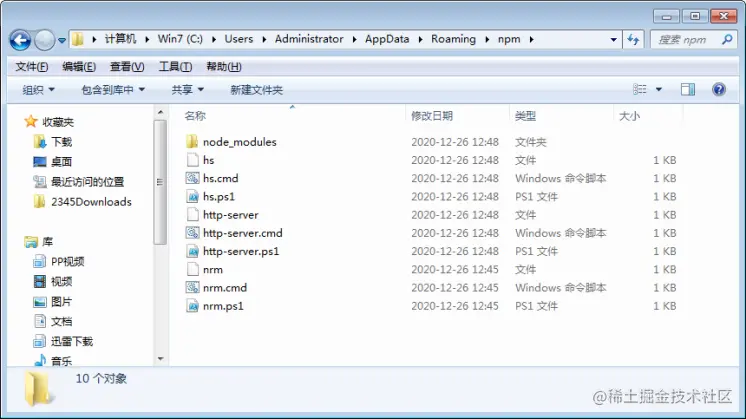Viewport: 746px width, 419px height.
Task: Open the recent pages history dropdown
Action: (x=62, y=40)
